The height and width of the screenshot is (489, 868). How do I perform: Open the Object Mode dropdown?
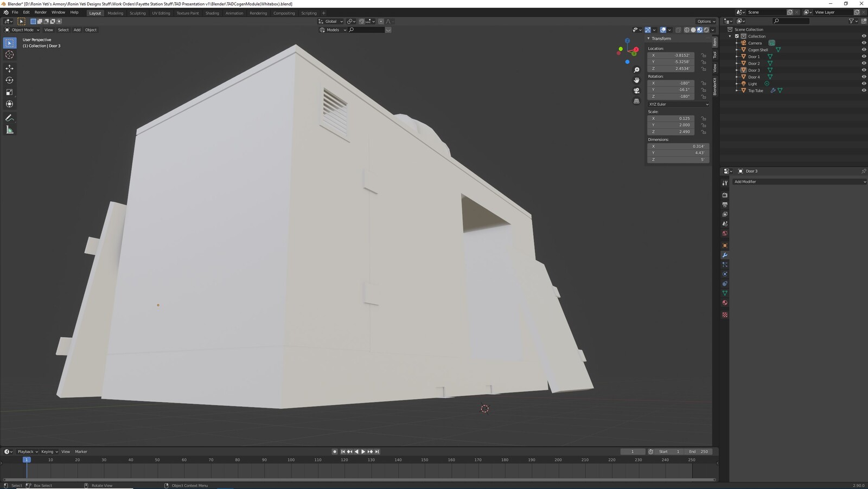[22, 30]
